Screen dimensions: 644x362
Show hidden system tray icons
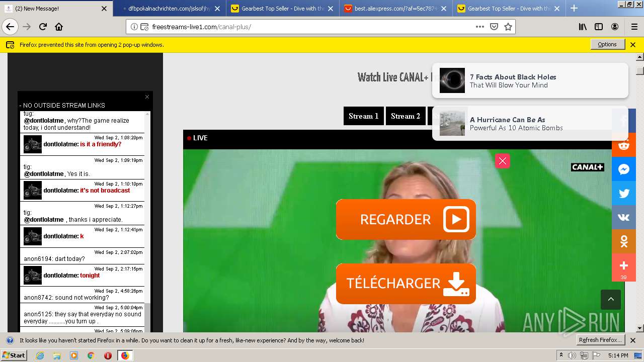561,355
